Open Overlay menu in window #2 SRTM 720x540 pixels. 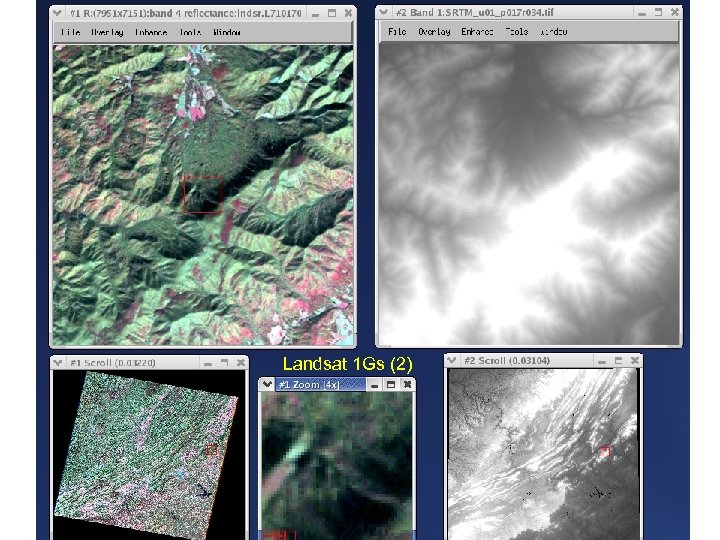tap(434, 32)
